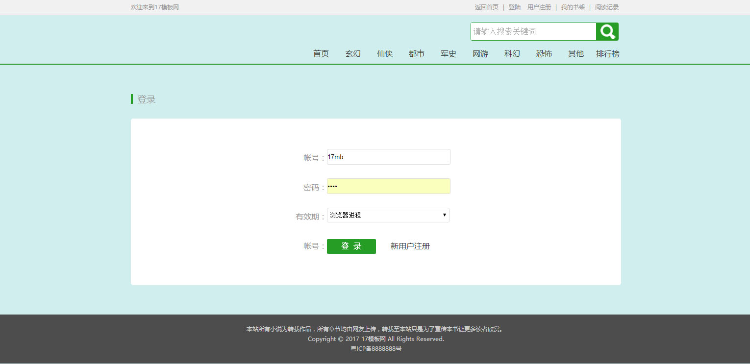Focus the search keyword input box
The image size is (750, 364).
coord(533,32)
